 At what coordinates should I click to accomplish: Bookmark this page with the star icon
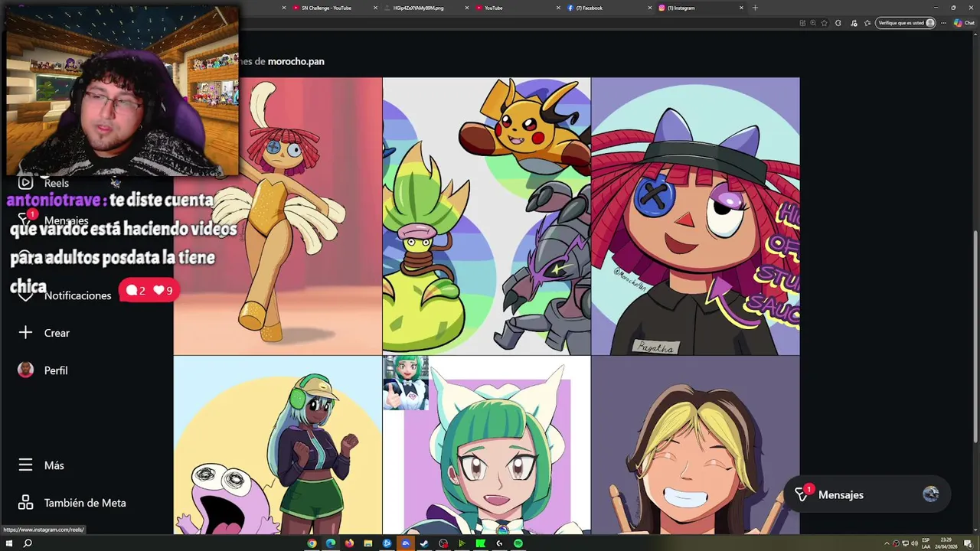pyautogui.click(x=824, y=23)
